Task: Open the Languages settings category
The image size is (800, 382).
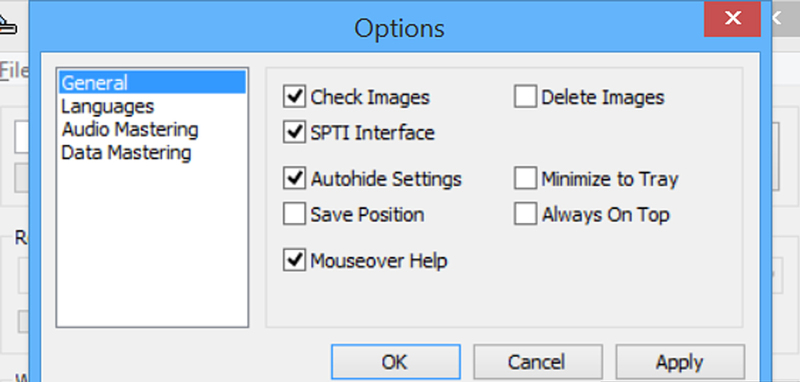Action: point(108,106)
